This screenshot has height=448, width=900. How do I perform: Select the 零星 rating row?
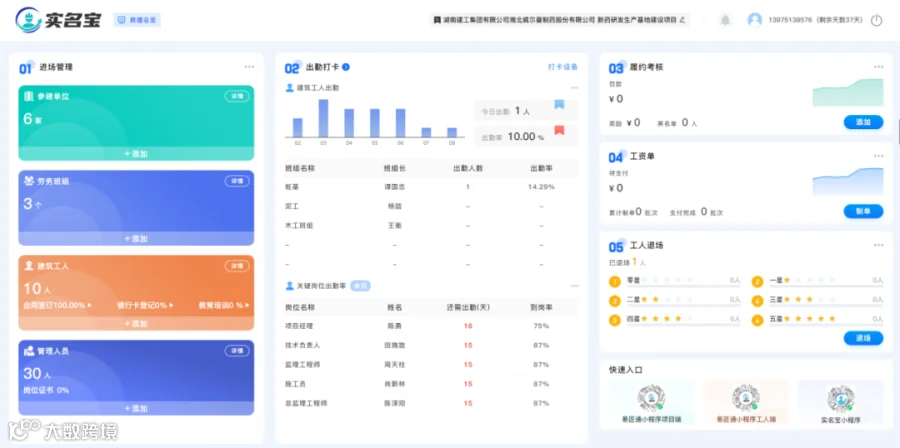coord(675,281)
